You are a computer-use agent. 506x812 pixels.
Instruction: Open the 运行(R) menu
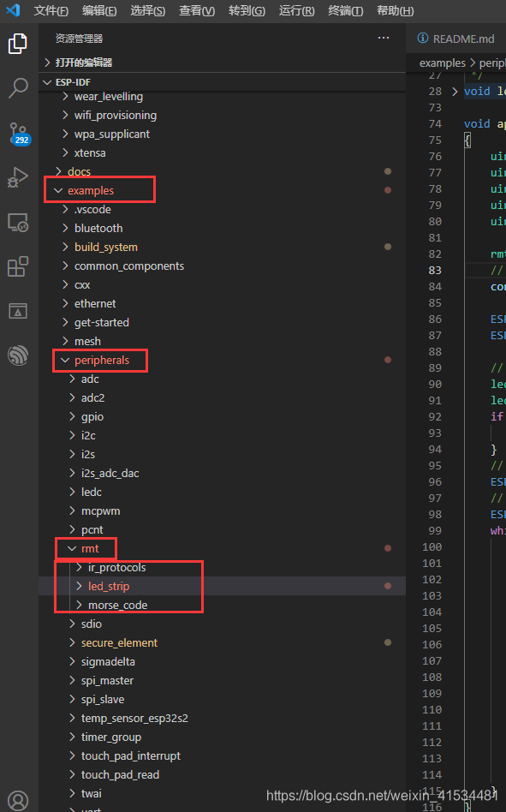pos(296,10)
